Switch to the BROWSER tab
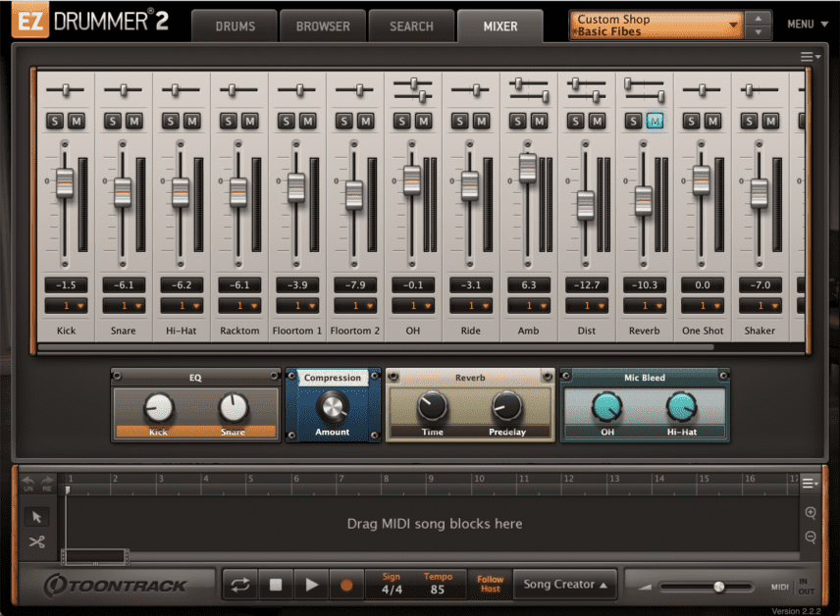This screenshot has width=840, height=616. pyautogui.click(x=323, y=26)
